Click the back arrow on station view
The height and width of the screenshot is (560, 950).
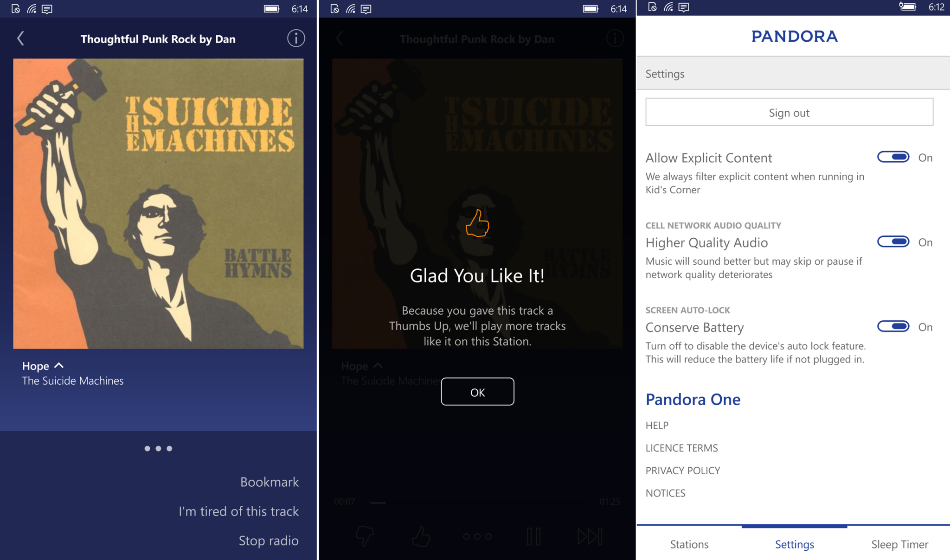(x=21, y=38)
